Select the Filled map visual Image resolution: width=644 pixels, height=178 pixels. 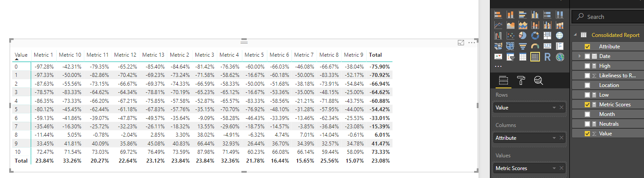pyautogui.click(x=498, y=46)
